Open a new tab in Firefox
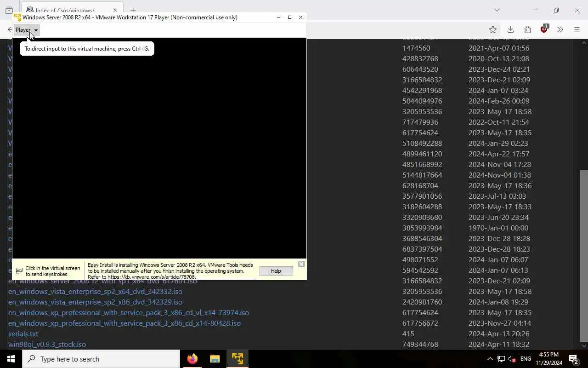Viewport: 588px width, 368px height. tap(133, 10)
